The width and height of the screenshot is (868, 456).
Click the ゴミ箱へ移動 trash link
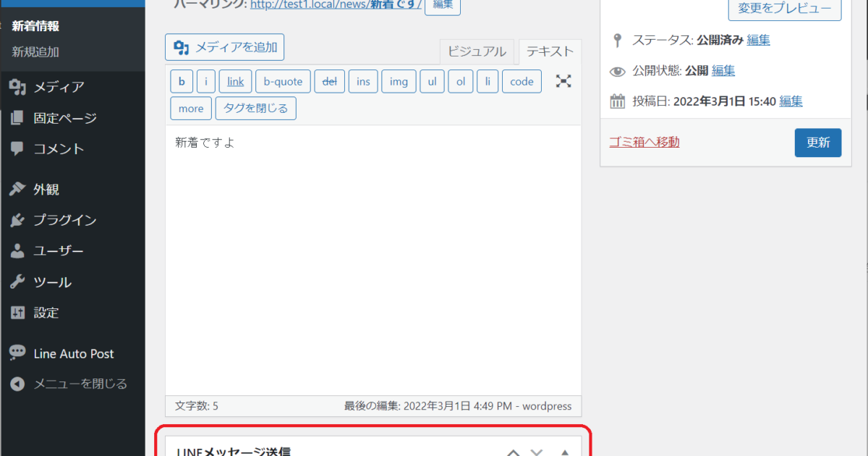(x=644, y=142)
